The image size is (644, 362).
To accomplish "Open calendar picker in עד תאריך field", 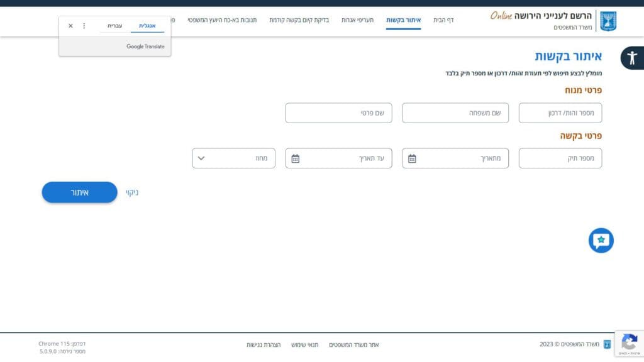I will [296, 158].
